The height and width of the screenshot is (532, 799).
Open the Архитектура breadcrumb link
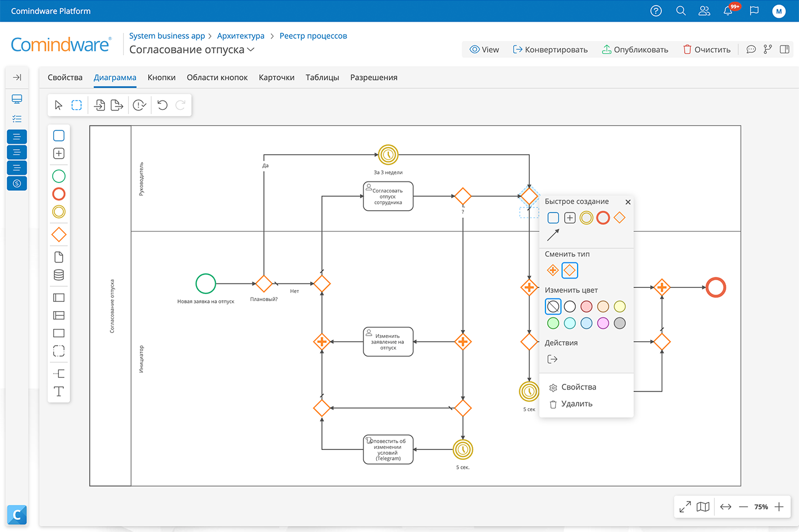(x=241, y=36)
